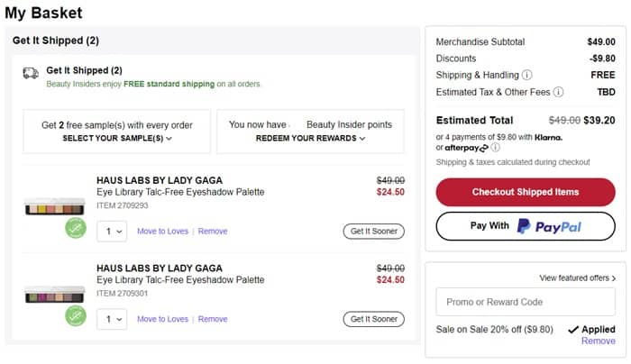Click the shipping truck icon
This screenshot has height=364, width=631.
click(x=32, y=75)
